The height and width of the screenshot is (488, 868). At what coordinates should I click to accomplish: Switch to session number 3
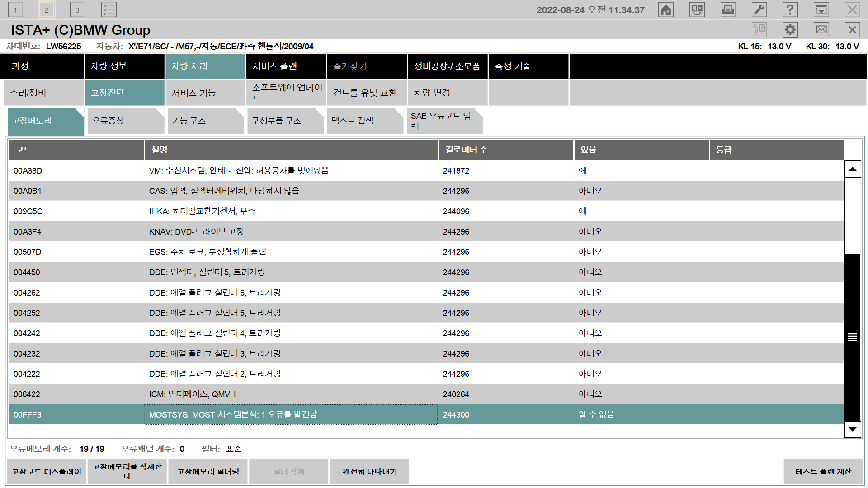click(77, 10)
